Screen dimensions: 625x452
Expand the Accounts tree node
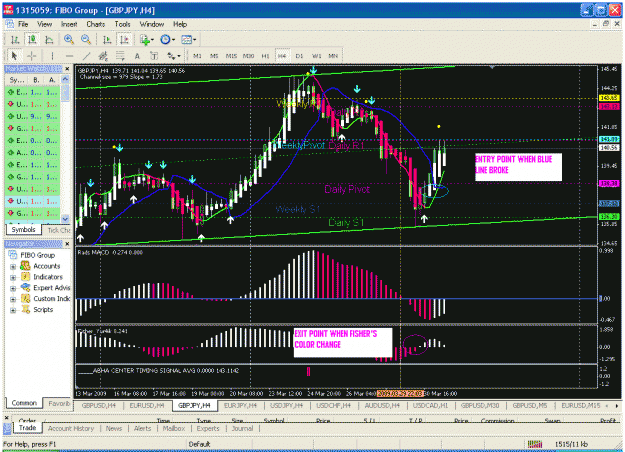click(13, 266)
